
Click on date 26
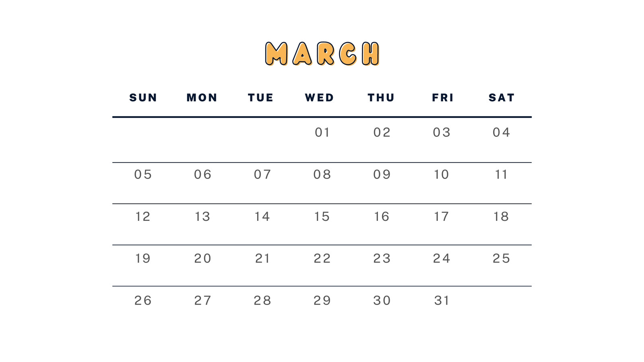tap(143, 300)
